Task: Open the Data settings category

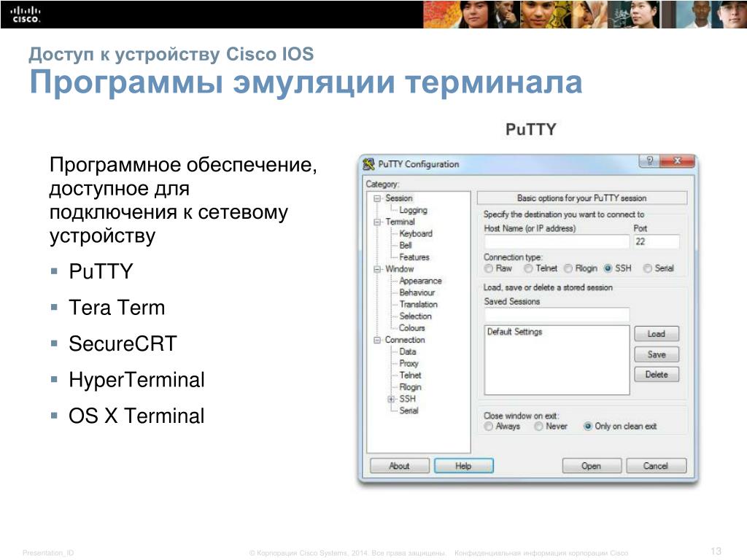Action: pos(407,351)
